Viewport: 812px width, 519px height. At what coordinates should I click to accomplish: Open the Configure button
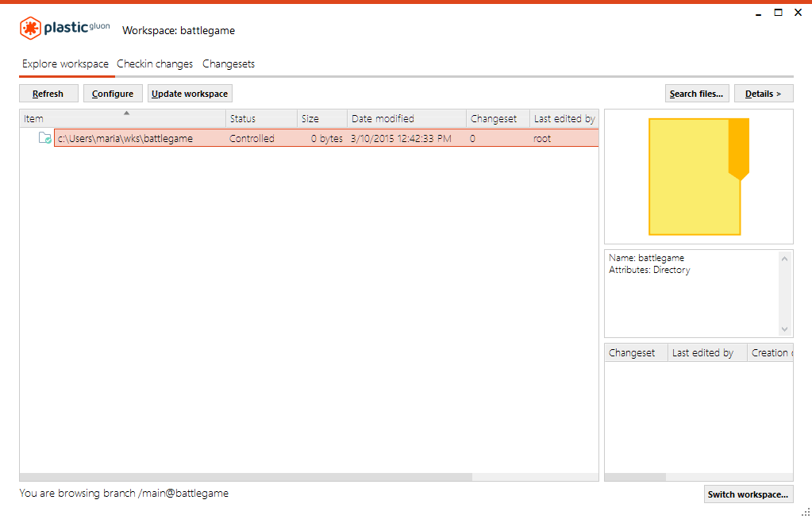click(x=113, y=93)
